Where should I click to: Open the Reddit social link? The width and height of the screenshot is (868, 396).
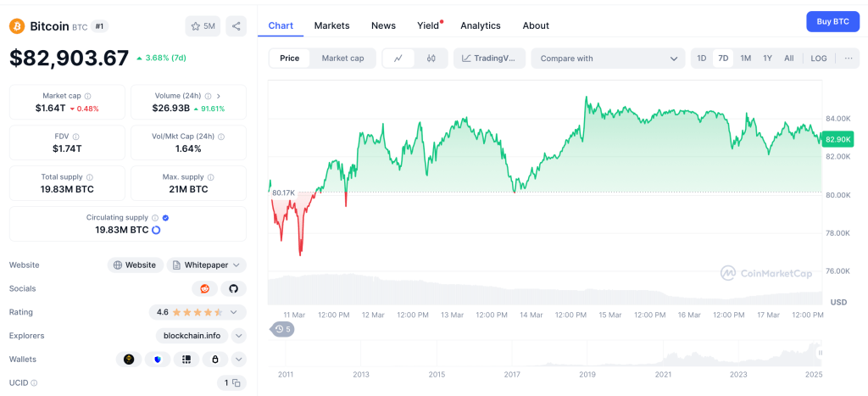tap(205, 288)
